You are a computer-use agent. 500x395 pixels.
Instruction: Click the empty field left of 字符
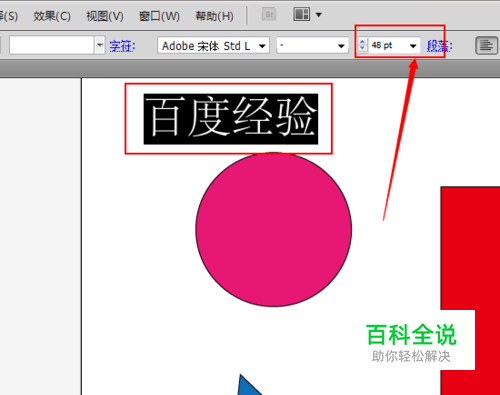tap(52, 45)
